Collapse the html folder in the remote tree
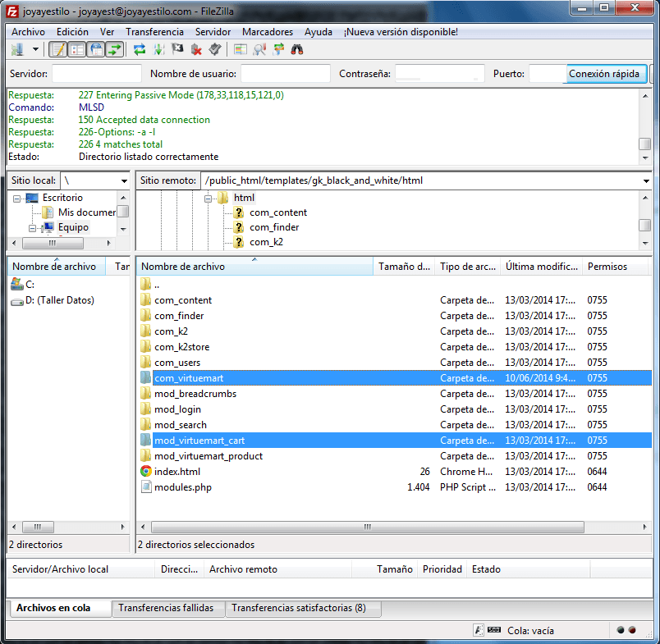The image size is (660, 644). coord(208,199)
